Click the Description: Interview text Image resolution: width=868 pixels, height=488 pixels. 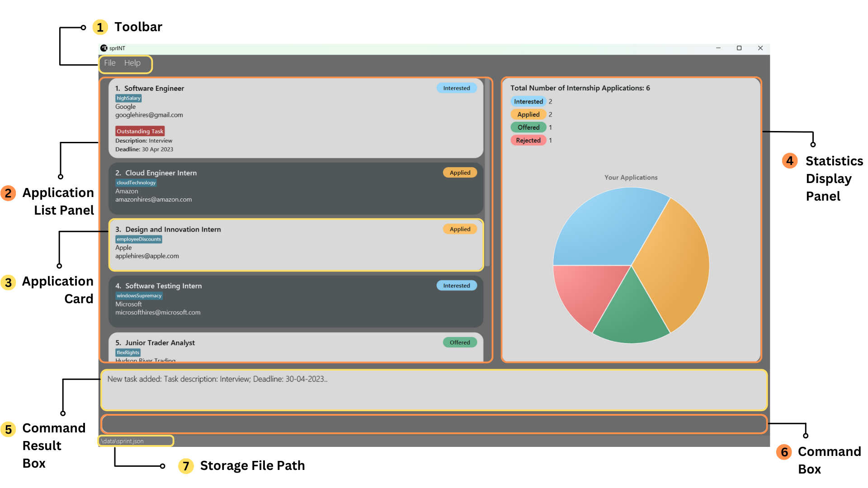pyautogui.click(x=144, y=141)
